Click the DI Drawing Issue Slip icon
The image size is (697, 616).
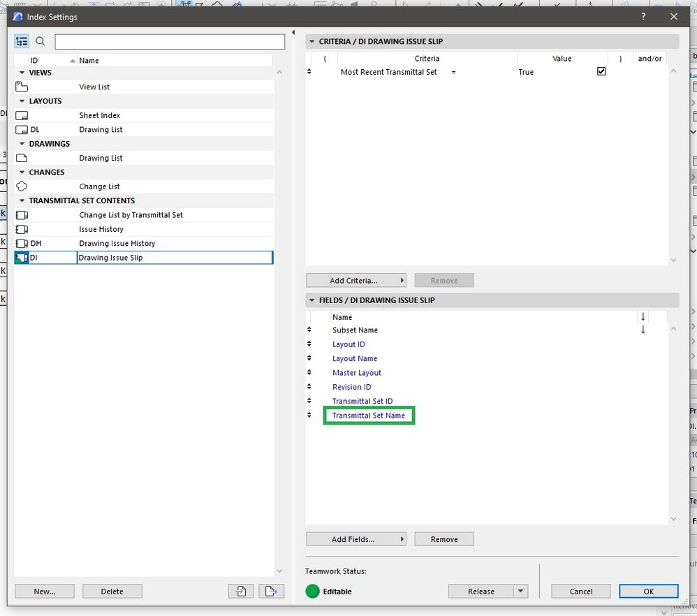pyautogui.click(x=22, y=258)
